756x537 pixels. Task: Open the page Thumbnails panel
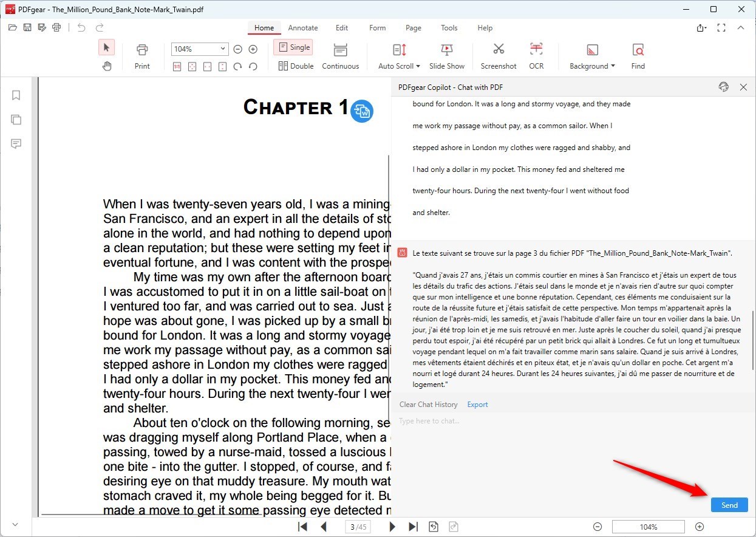16,119
